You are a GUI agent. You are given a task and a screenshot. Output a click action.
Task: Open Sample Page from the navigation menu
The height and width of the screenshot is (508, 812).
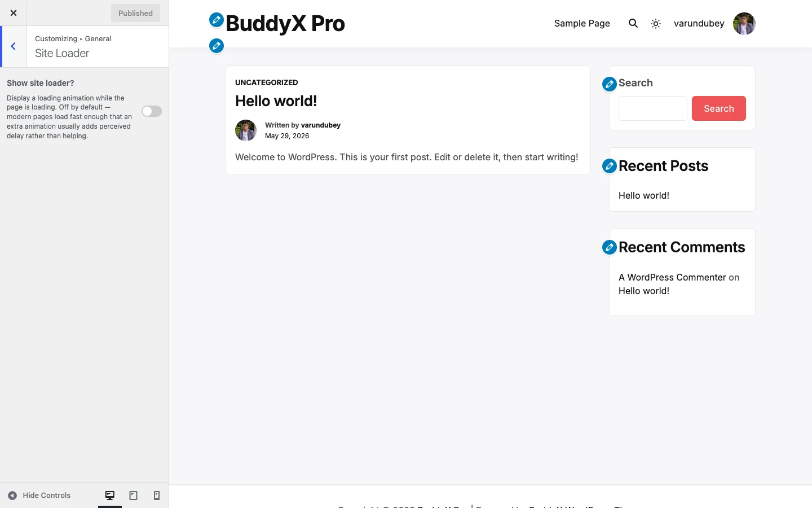(582, 23)
